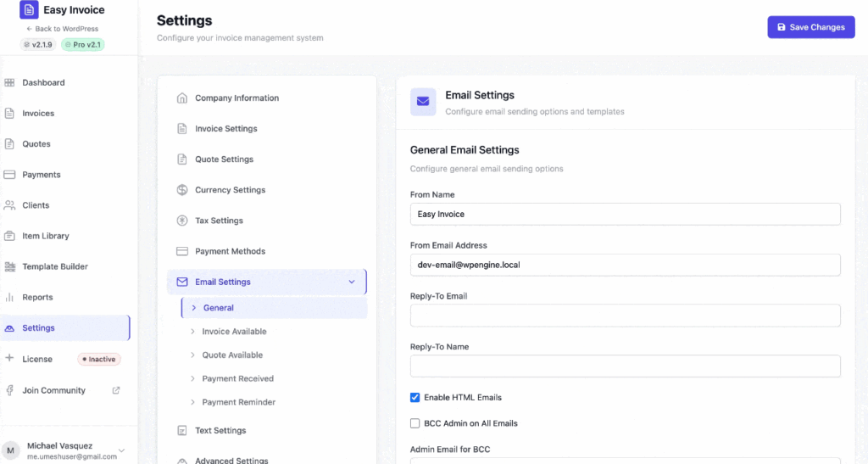
Task: Open Payment Methods settings section
Action: click(230, 251)
